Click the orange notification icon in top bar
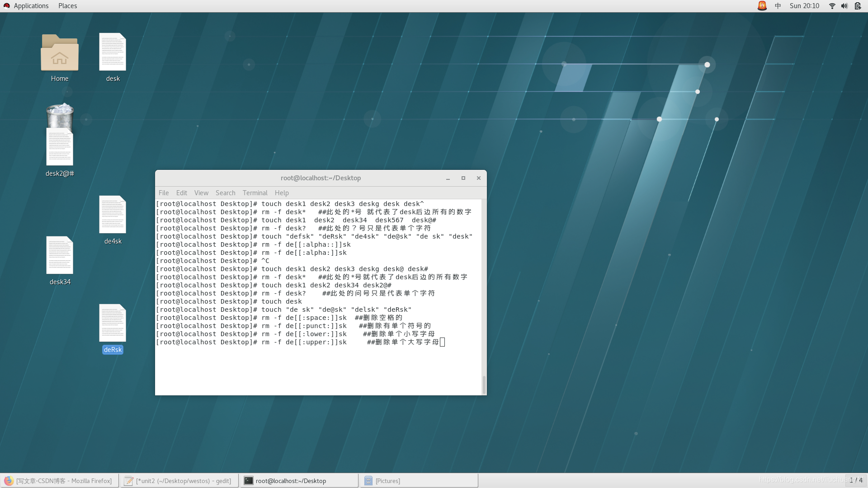This screenshot has width=868, height=488. (762, 6)
